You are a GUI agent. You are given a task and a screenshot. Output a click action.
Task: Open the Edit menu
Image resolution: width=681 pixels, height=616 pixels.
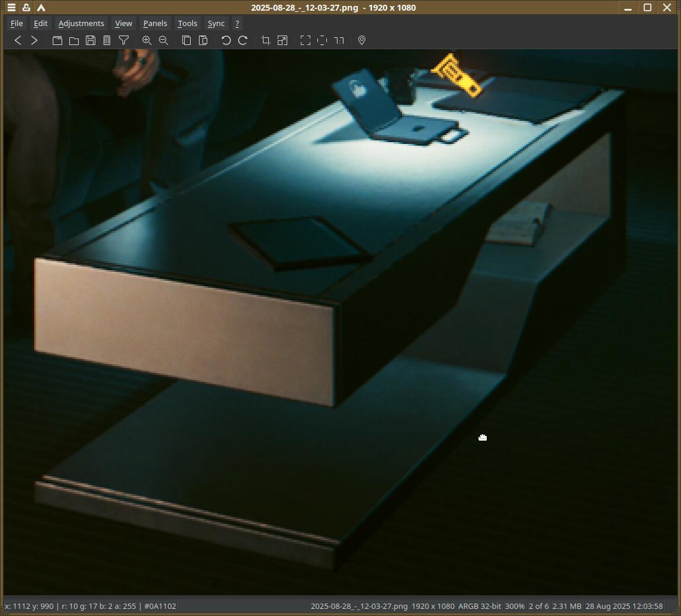point(41,24)
